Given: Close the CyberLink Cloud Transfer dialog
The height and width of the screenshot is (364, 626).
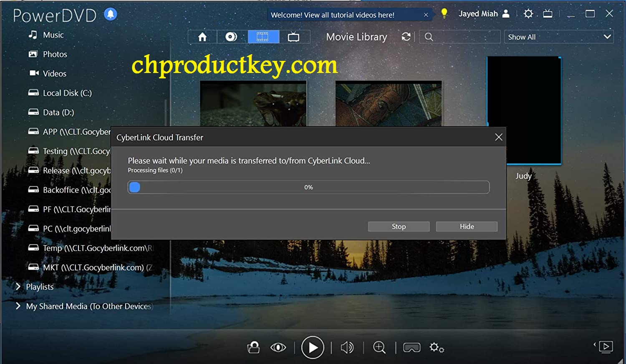Looking at the screenshot, I should (x=498, y=137).
